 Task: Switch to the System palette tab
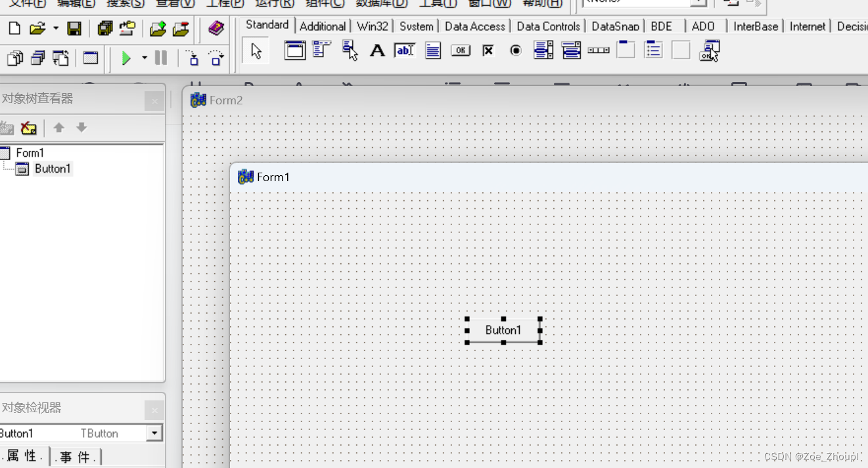417,26
